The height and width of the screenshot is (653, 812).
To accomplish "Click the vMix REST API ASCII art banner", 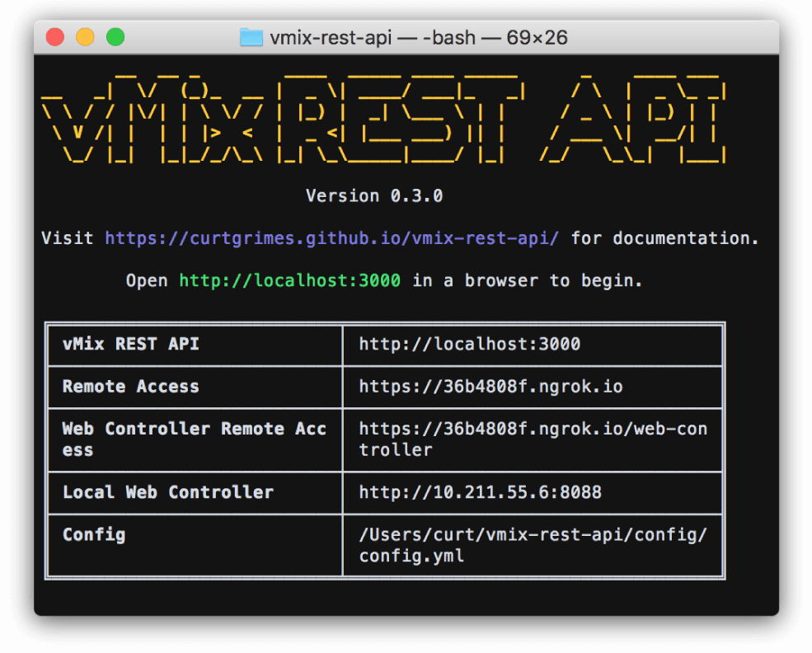I will (383, 119).
